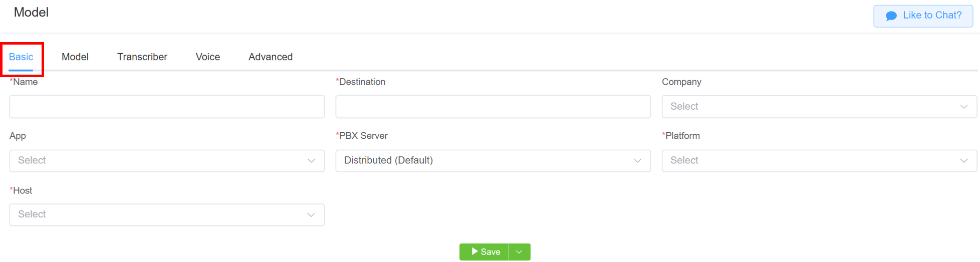Click the Host field label
This screenshot has width=980, height=262.
point(22,191)
